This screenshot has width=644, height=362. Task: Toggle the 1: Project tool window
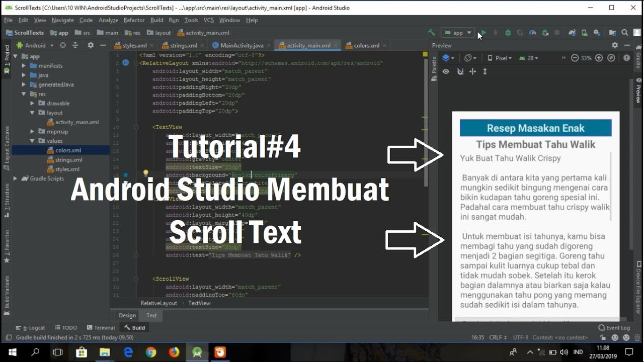7,59
